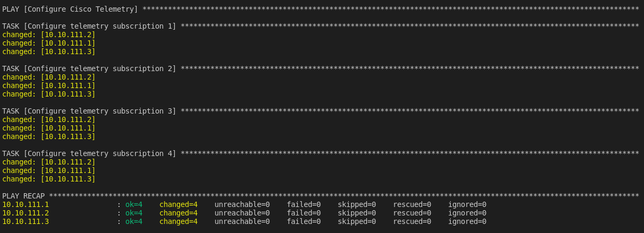This screenshot has height=233, width=644.
Task: Click changed 10.10.111.2 line under subscription 3
Action: pos(49,119)
